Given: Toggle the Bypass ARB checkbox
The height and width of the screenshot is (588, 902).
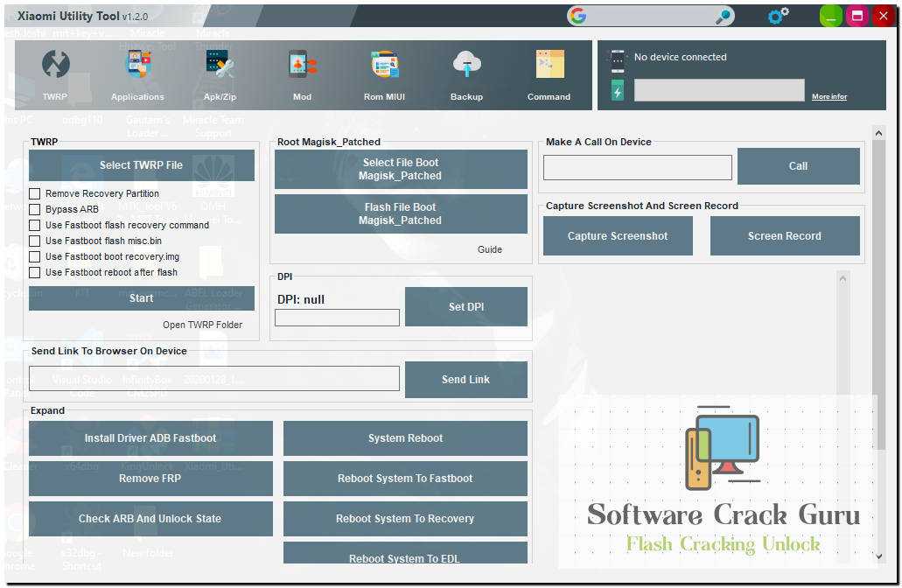Looking at the screenshot, I should point(34,209).
